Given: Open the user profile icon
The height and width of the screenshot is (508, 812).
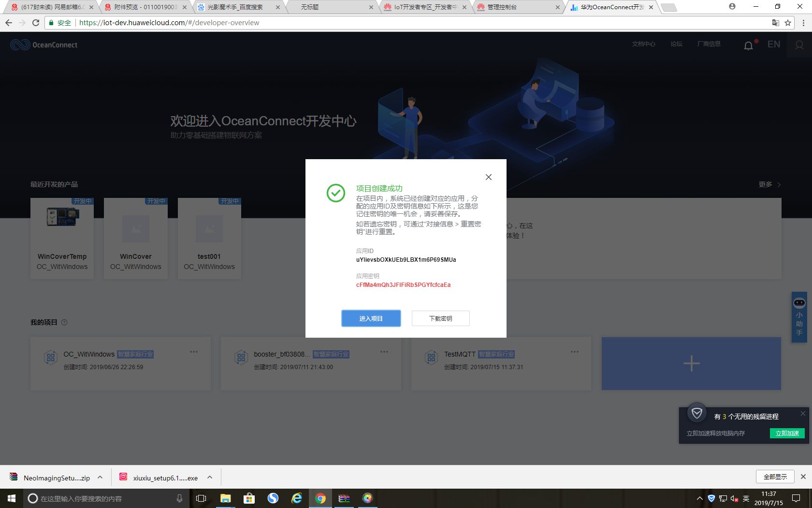Looking at the screenshot, I should point(799,45).
